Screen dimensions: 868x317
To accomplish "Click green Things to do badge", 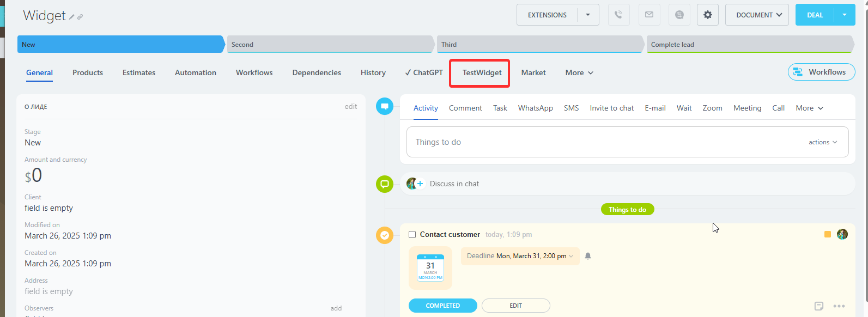I will [x=627, y=209].
